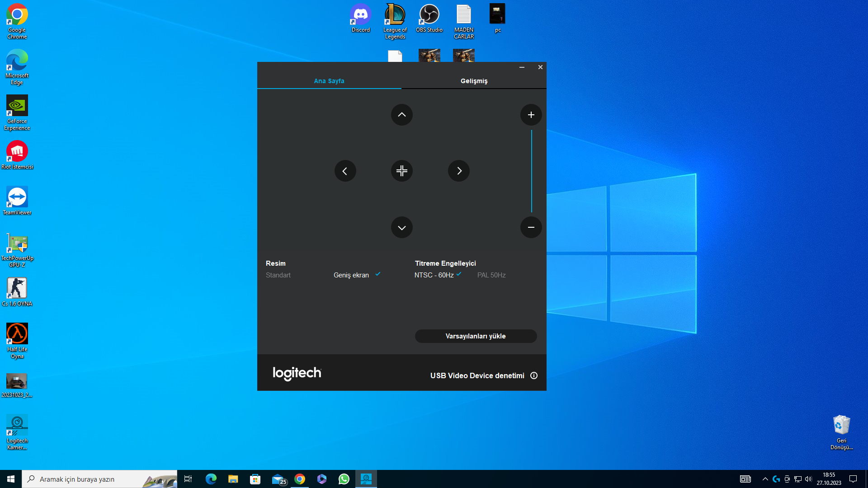Pan camera up with arrow button
Image resolution: width=868 pixels, height=488 pixels.
tap(401, 115)
